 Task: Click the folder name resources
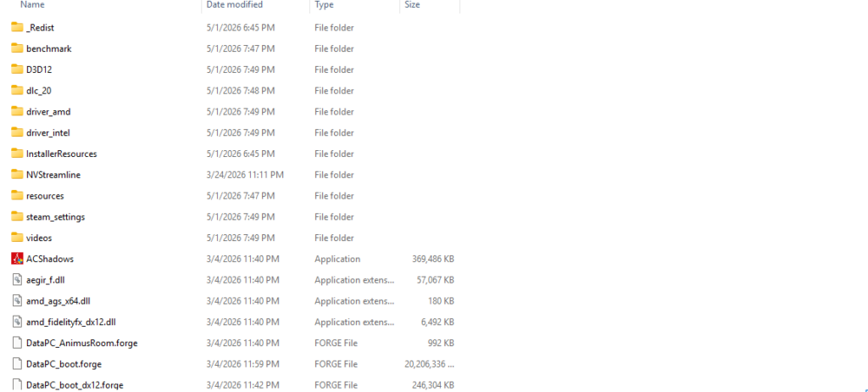[45, 196]
